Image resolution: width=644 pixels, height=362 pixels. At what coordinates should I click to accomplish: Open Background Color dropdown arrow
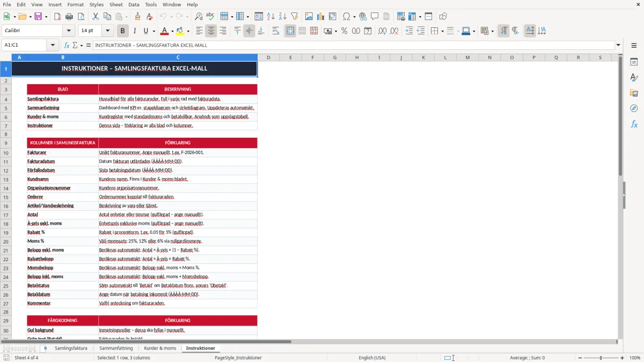pos(188,31)
